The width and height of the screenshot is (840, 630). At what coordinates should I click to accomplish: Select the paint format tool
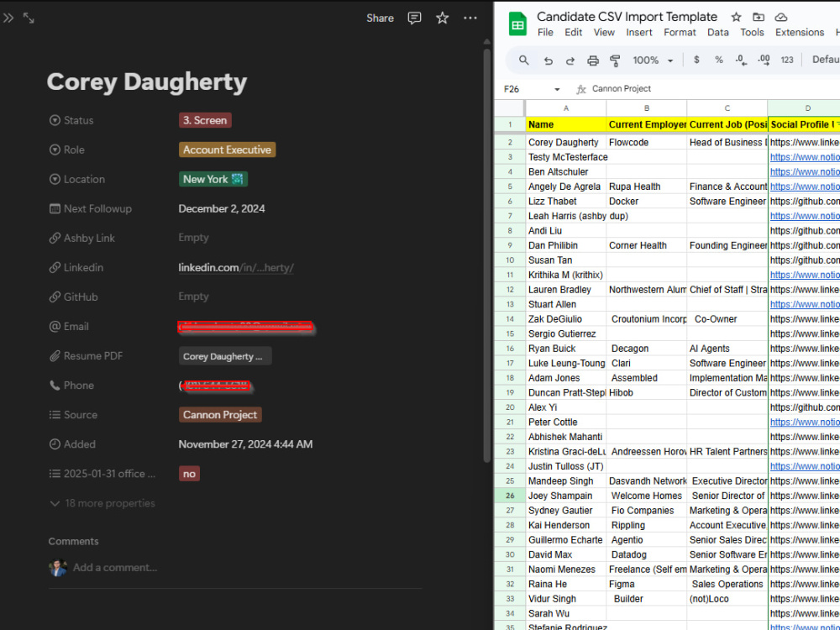click(x=615, y=60)
